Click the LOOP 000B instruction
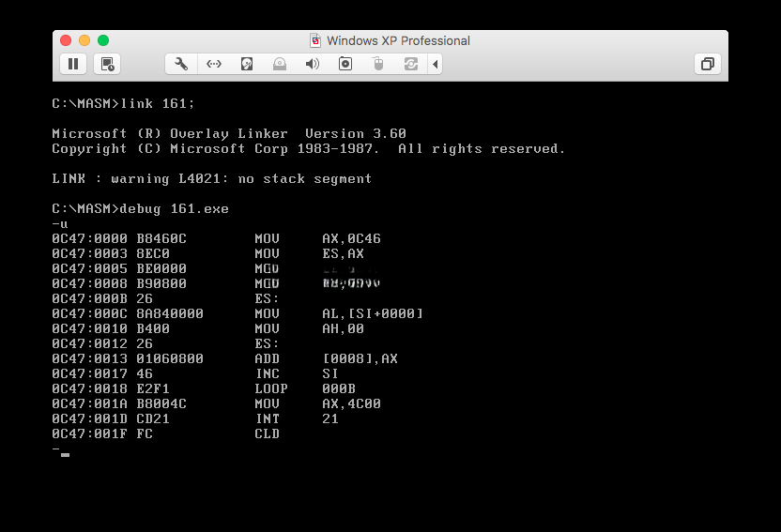Screen dimensions: 781x532 [204, 388]
